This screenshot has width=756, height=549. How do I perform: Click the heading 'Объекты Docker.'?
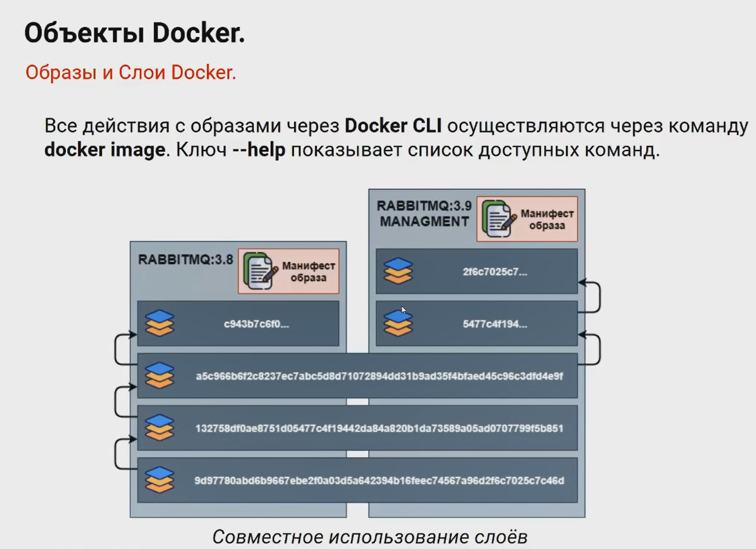point(135,33)
